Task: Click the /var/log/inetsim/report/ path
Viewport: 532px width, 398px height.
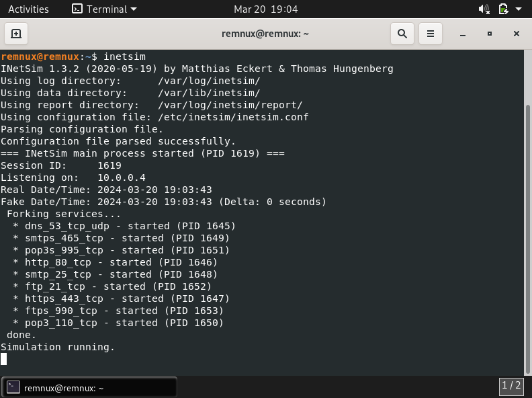Action: tap(230, 105)
